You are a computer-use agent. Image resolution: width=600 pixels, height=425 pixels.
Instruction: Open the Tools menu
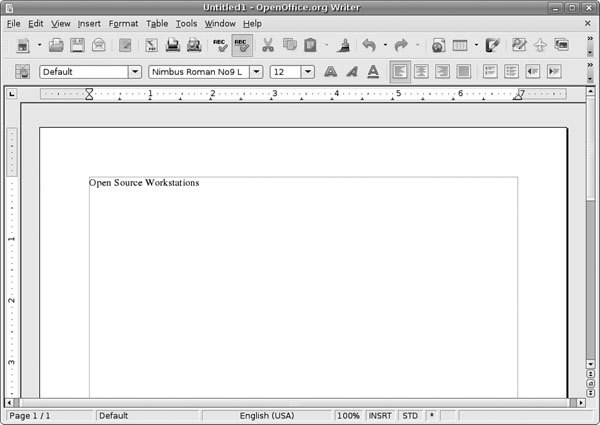(186, 23)
